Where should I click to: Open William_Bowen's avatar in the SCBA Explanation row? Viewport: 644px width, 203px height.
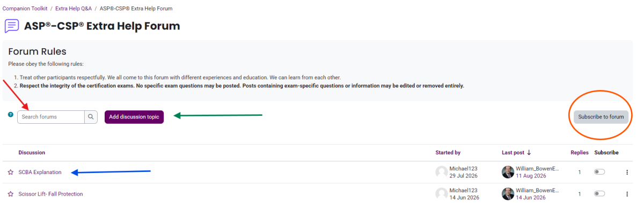click(508, 172)
